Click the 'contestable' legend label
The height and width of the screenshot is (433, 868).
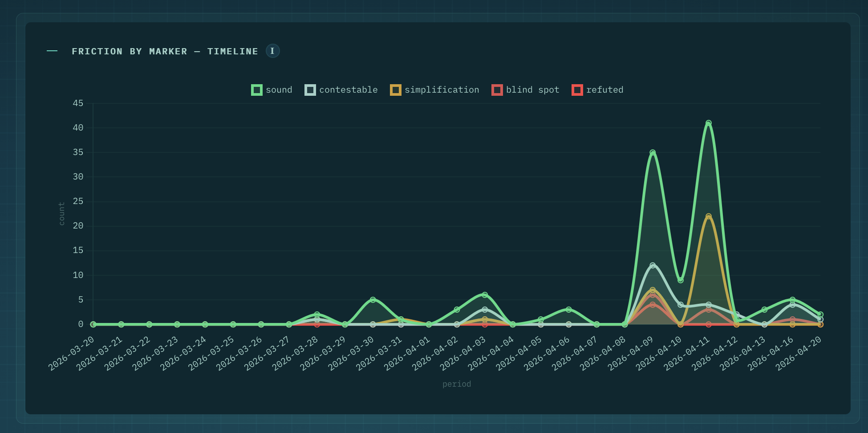pyautogui.click(x=348, y=90)
